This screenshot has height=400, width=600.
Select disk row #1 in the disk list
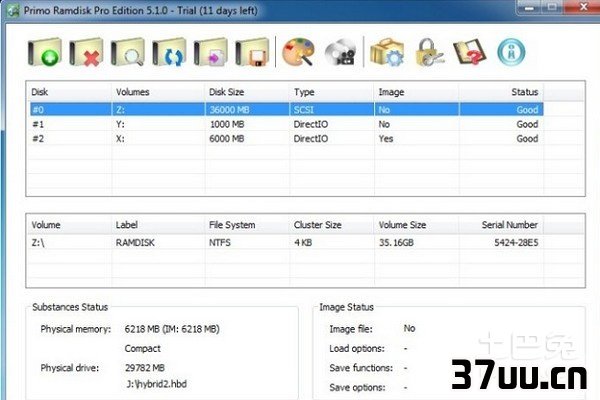(286, 124)
